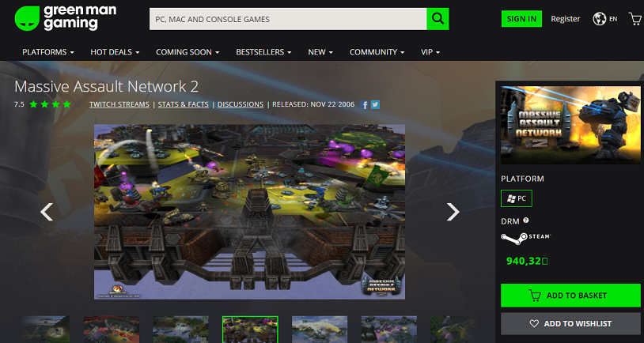Click the Released: Nov 22 2006 text

point(313,104)
